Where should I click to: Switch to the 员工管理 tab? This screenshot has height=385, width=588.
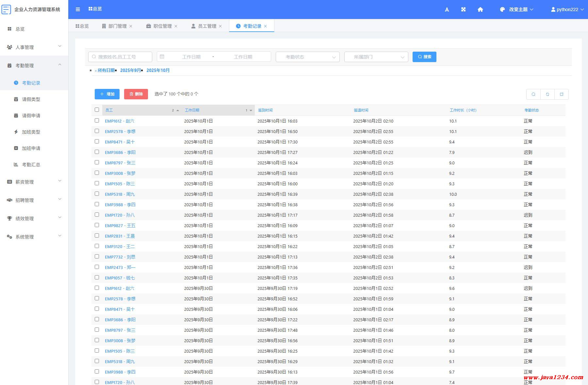point(207,26)
